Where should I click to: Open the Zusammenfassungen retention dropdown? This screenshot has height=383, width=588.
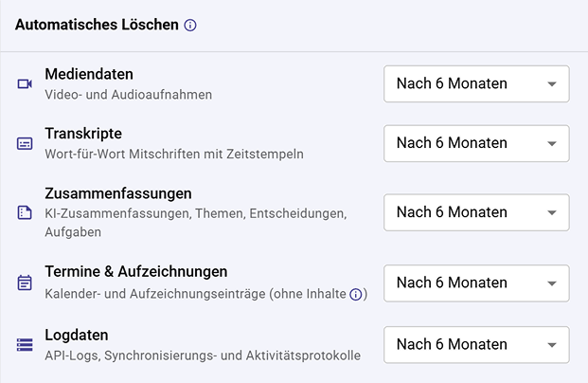475,212
